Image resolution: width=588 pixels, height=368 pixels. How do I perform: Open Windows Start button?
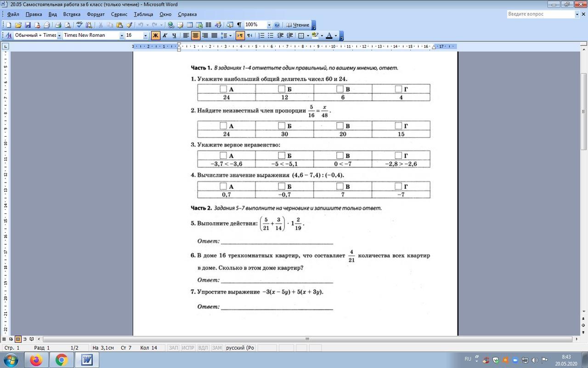(11, 360)
